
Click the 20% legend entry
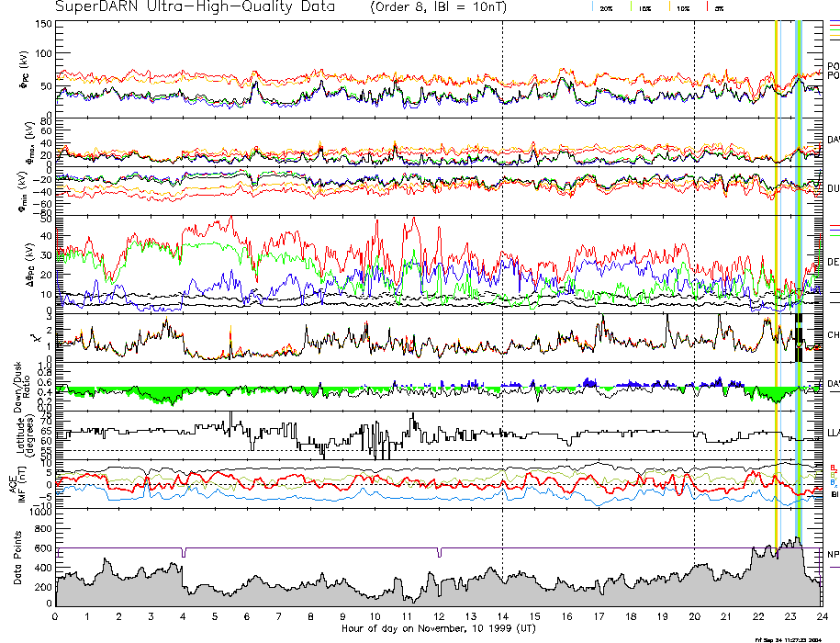pyautogui.click(x=606, y=7)
